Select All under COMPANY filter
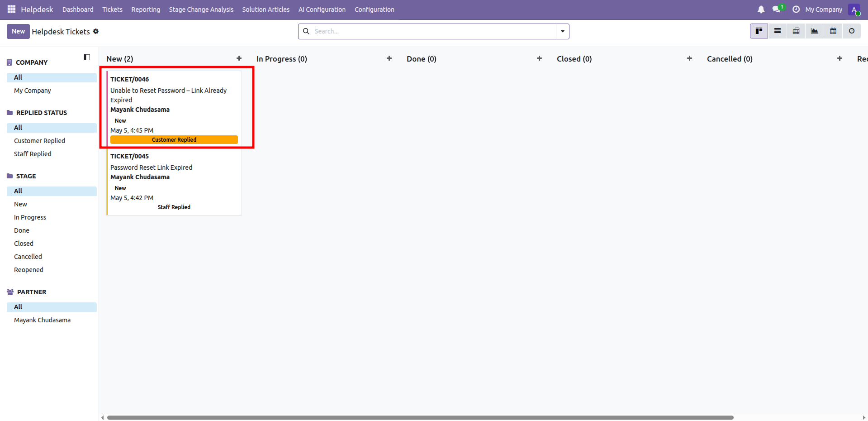Image resolution: width=868 pixels, height=421 pixels. tap(52, 77)
